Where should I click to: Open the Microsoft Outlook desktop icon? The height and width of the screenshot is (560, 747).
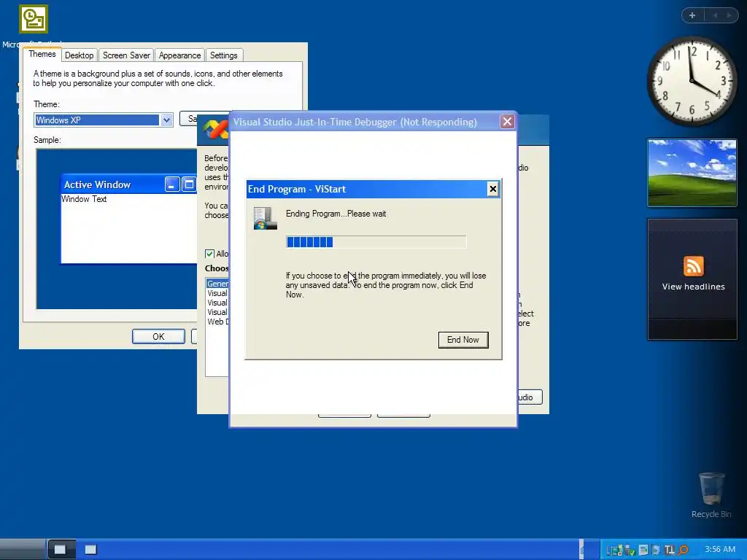click(x=34, y=19)
